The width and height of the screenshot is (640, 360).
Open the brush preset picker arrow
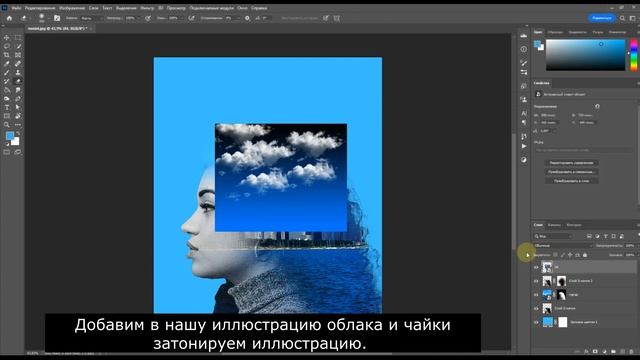point(49,18)
